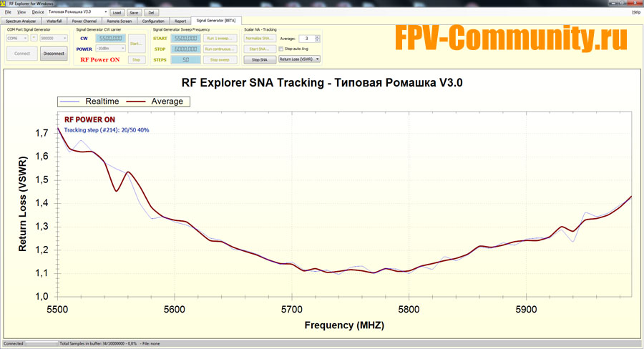Switch to the Configuration tab
This screenshot has width=644, height=349.
tap(153, 21)
